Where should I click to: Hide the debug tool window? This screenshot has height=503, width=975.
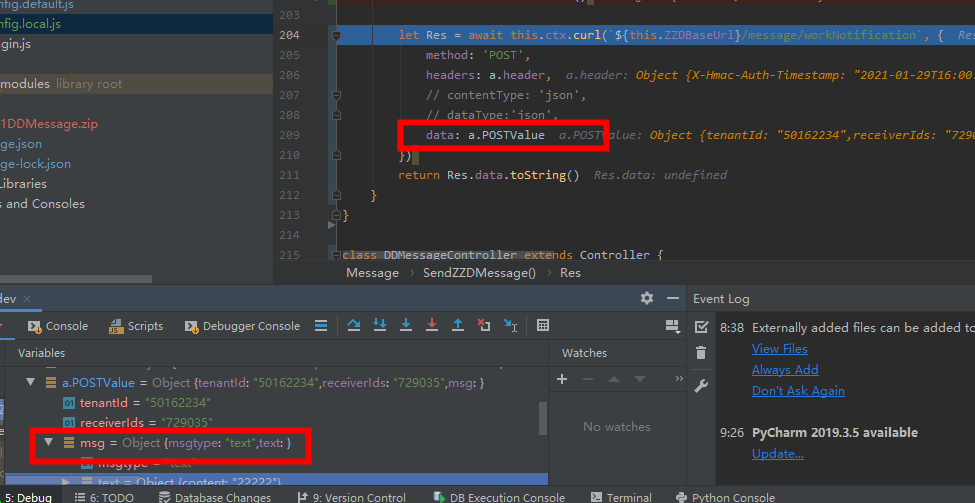[673, 298]
